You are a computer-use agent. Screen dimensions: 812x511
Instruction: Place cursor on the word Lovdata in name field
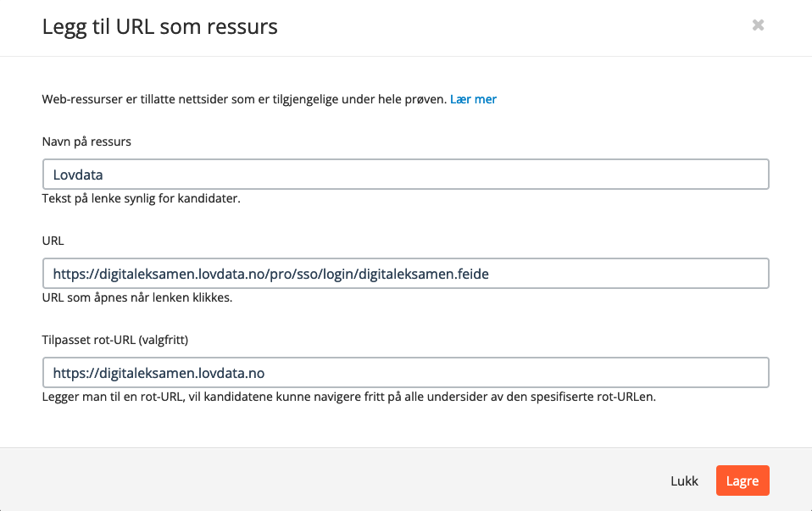click(x=78, y=175)
